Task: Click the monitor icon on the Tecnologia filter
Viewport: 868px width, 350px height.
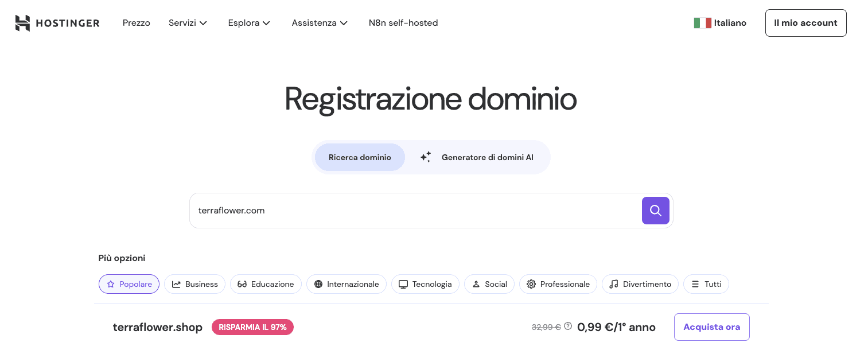Action: pyautogui.click(x=403, y=284)
